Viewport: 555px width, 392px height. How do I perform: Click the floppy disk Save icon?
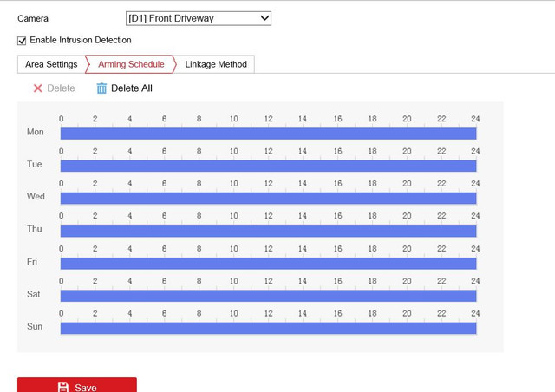[x=62, y=388]
